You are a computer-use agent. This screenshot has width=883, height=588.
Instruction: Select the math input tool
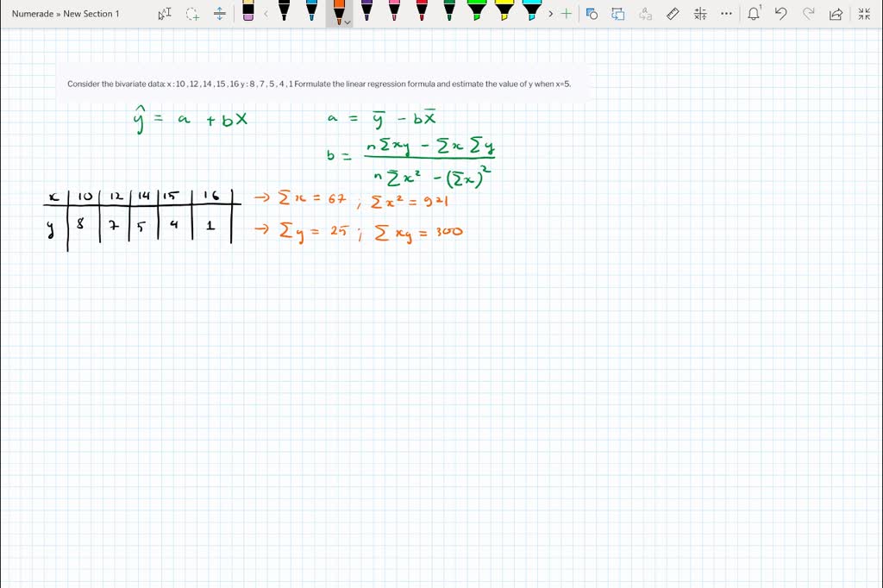pos(699,14)
